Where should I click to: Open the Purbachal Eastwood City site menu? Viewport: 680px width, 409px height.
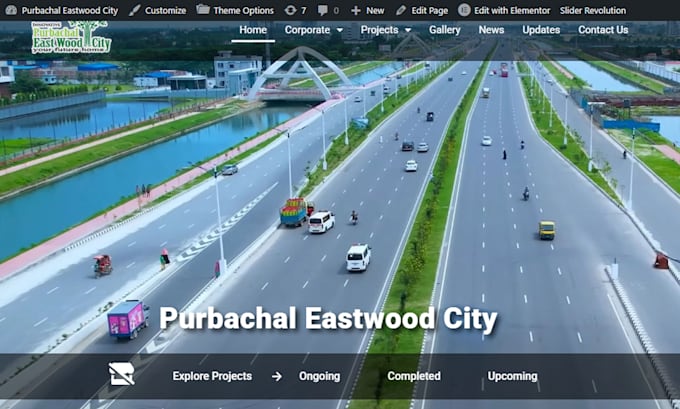pos(69,10)
